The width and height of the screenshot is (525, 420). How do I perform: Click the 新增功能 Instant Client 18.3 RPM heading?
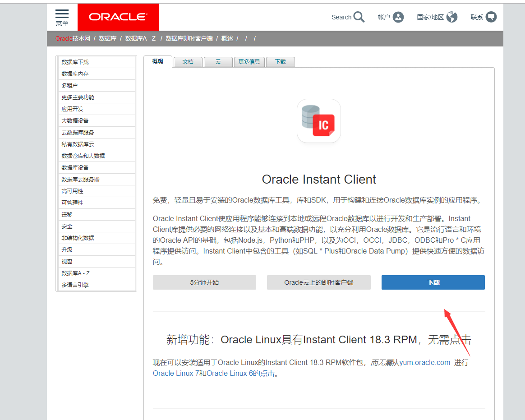[319, 340]
